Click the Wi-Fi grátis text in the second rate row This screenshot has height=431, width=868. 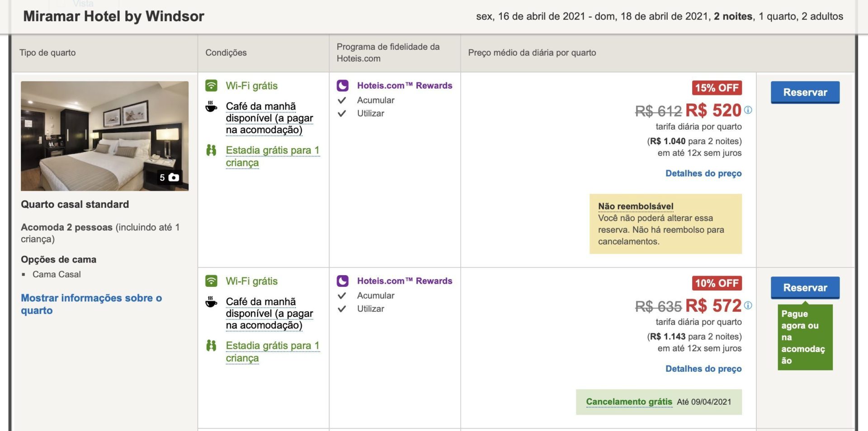[252, 281]
